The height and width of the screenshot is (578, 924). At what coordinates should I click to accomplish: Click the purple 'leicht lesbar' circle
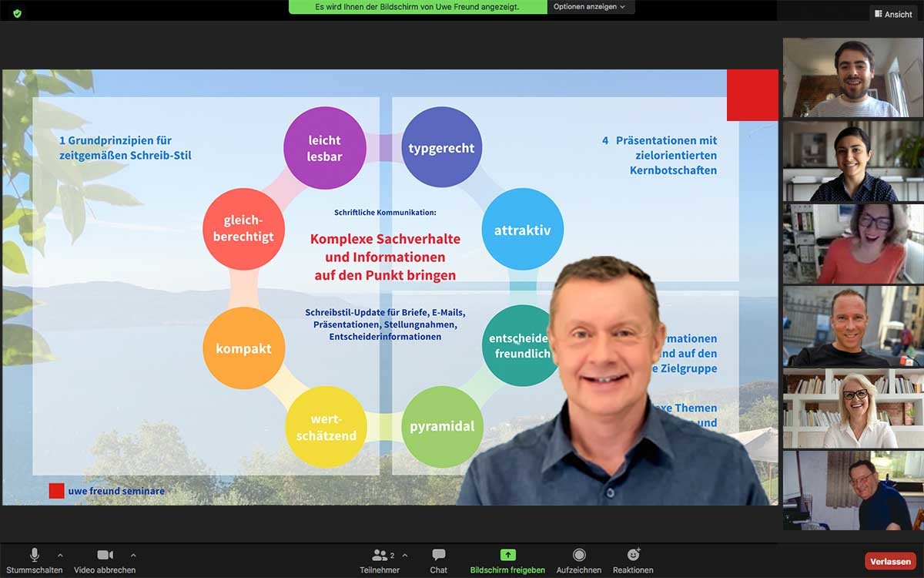pyautogui.click(x=324, y=147)
